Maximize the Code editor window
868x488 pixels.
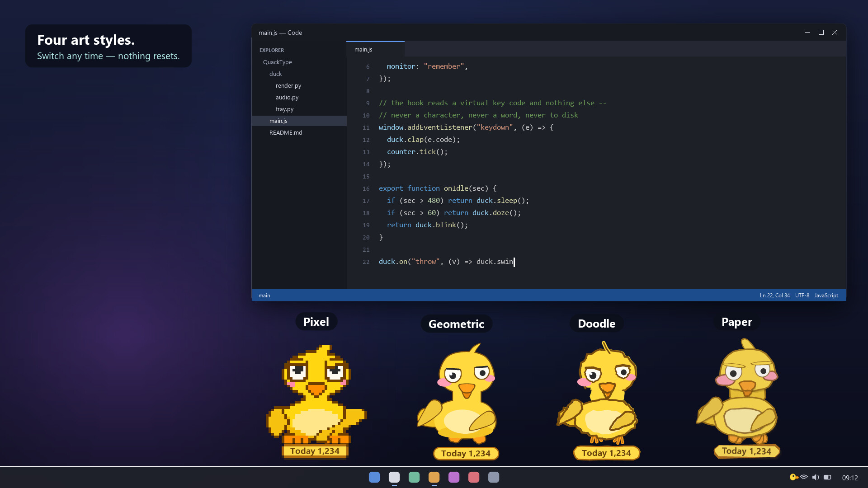coord(821,33)
